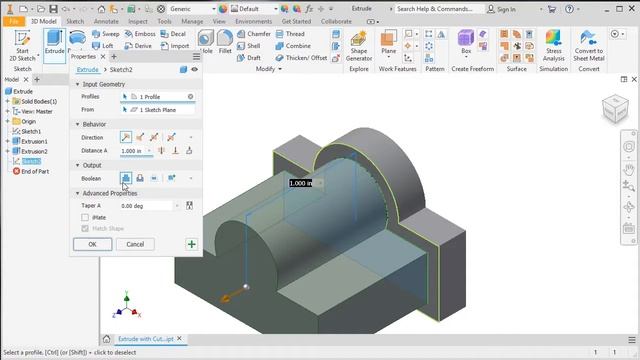Apply and create new extrude with plus button
640x360 pixels.
click(x=191, y=244)
